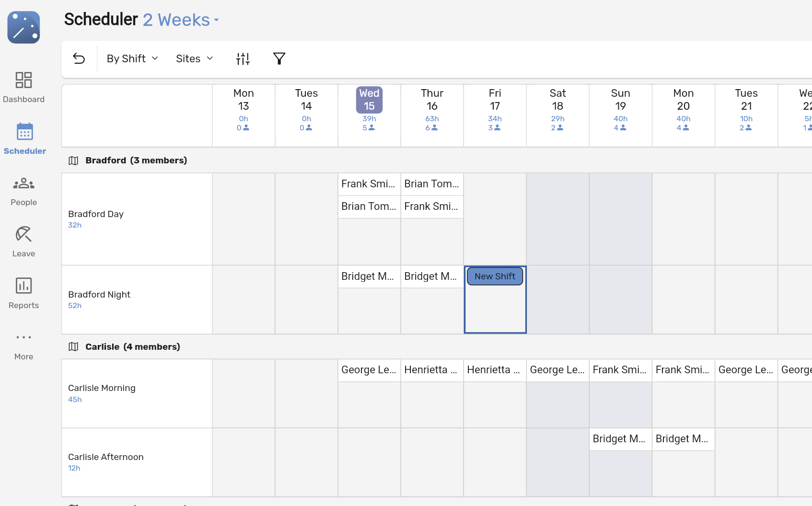This screenshot has width=812, height=506.
Task: Open the Leave section
Action: coord(23,242)
